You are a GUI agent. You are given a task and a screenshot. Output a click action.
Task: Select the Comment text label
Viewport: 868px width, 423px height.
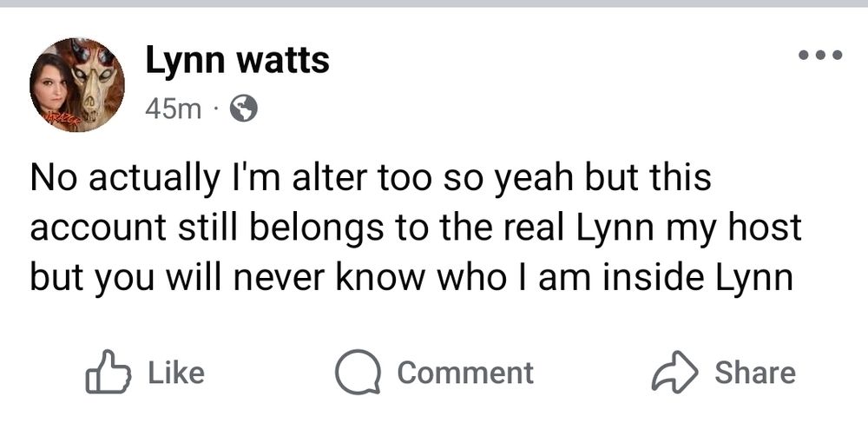pos(465,373)
